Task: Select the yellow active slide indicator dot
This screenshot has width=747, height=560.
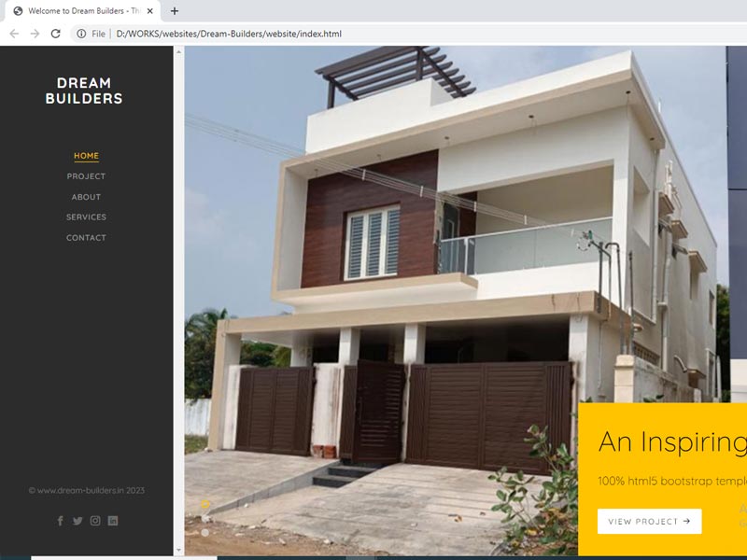Action: [205, 504]
